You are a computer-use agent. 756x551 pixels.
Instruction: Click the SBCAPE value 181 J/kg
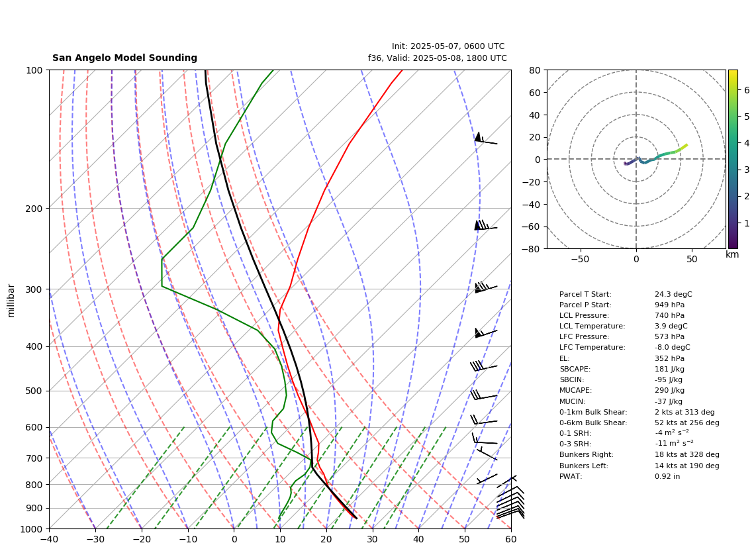(x=669, y=369)
